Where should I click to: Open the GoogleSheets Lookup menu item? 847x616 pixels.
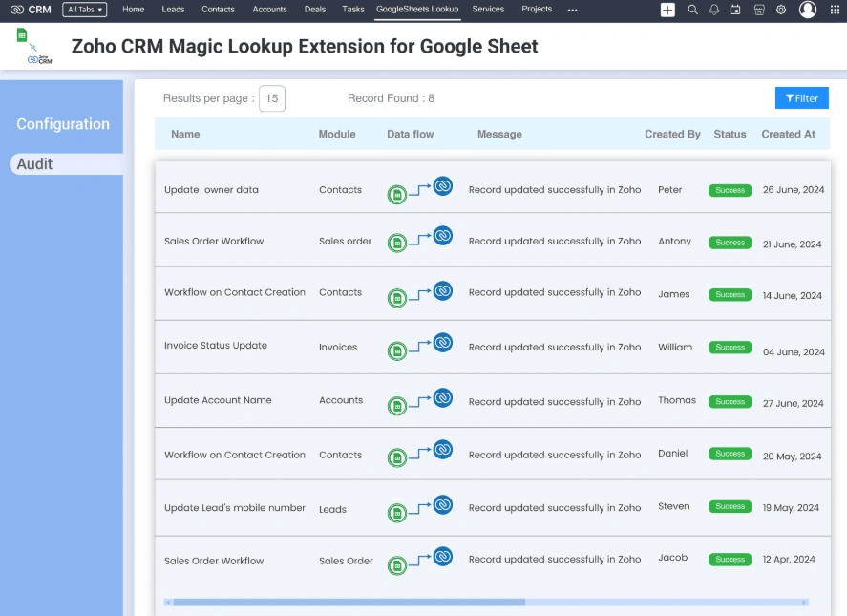[x=417, y=8]
